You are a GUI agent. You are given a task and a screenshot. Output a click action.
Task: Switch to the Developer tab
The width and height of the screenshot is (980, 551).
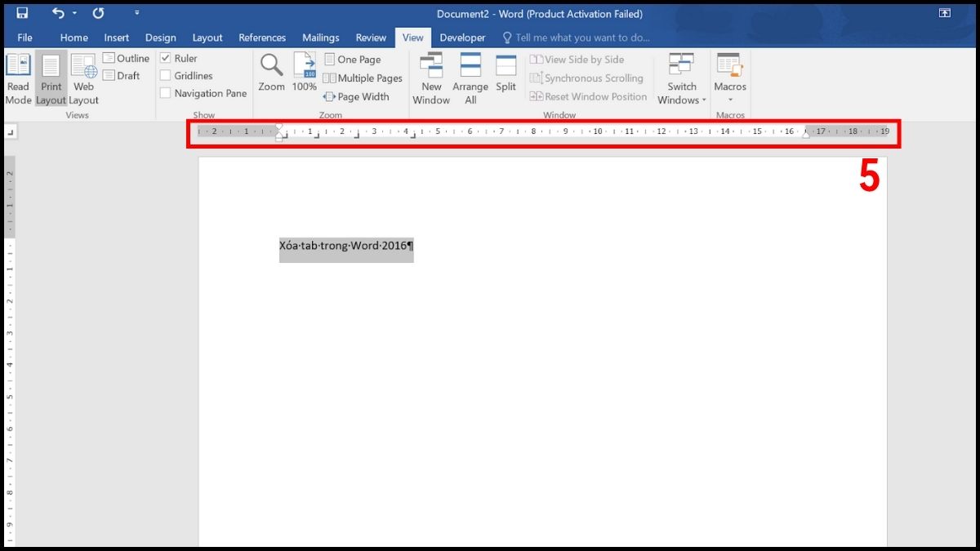[x=462, y=38]
